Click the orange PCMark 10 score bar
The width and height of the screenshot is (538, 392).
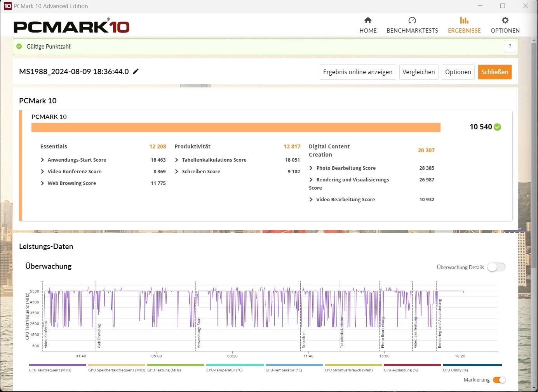[x=236, y=127]
